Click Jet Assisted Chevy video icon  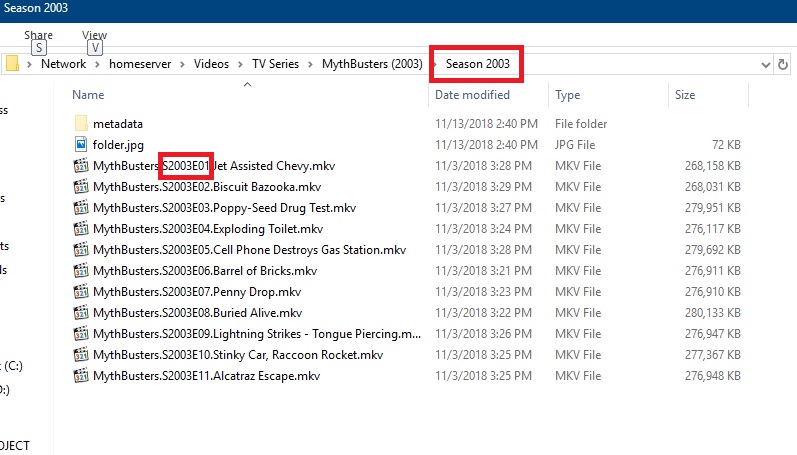click(x=81, y=166)
